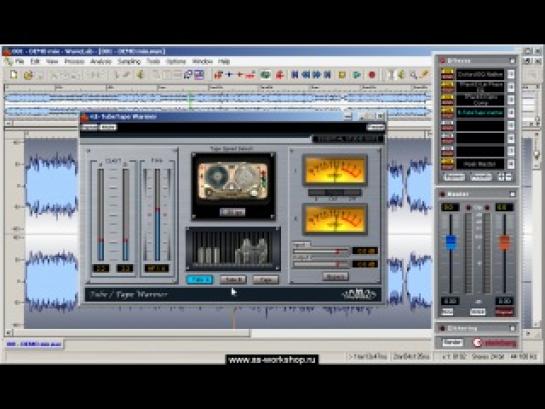Click the button below the Output slider
This screenshot has height=409, width=545.
(x=335, y=276)
